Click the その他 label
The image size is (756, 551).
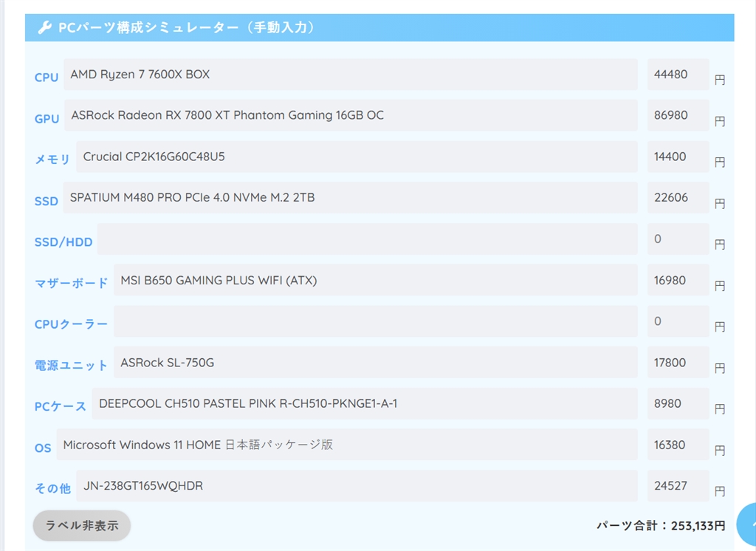pos(52,489)
